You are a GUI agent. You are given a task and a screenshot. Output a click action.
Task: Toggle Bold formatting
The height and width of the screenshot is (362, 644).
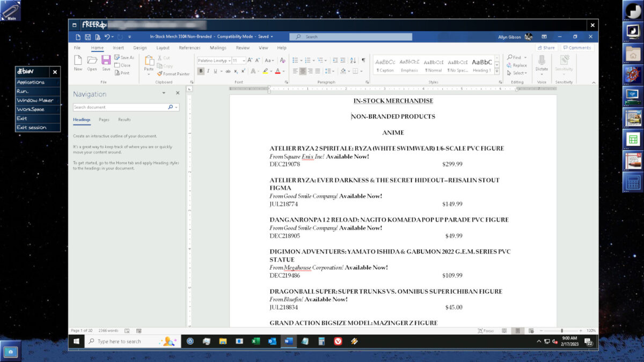[201, 71]
